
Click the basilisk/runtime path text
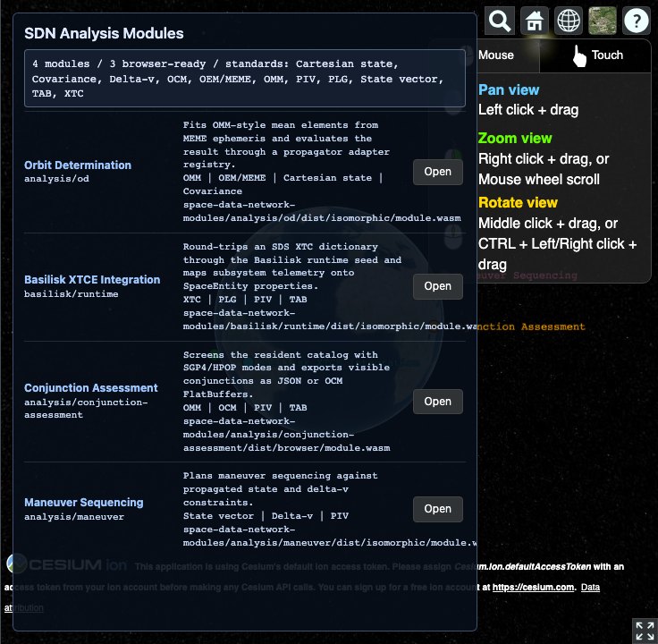pos(72,294)
